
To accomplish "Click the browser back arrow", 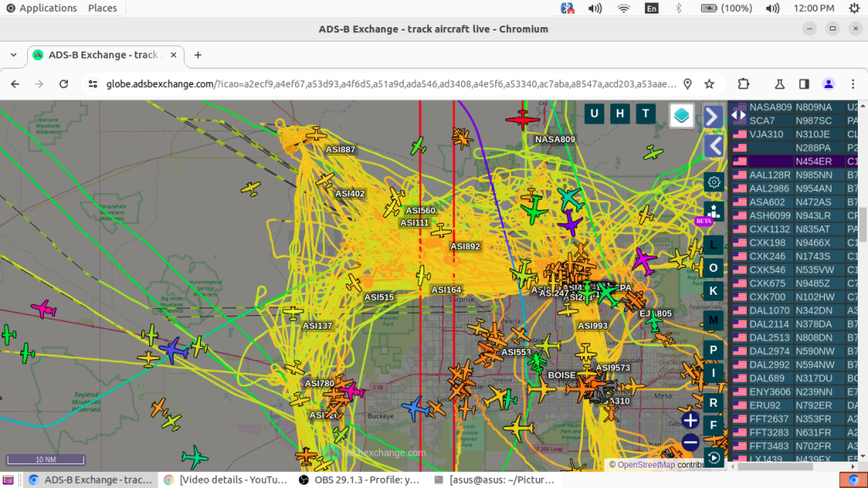I will coord(15,84).
